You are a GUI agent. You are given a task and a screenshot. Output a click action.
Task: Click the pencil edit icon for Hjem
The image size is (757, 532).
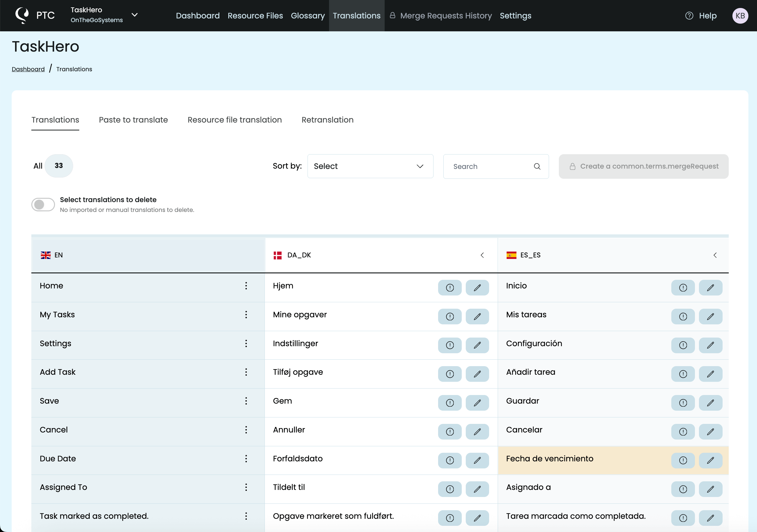click(x=477, y=288)
